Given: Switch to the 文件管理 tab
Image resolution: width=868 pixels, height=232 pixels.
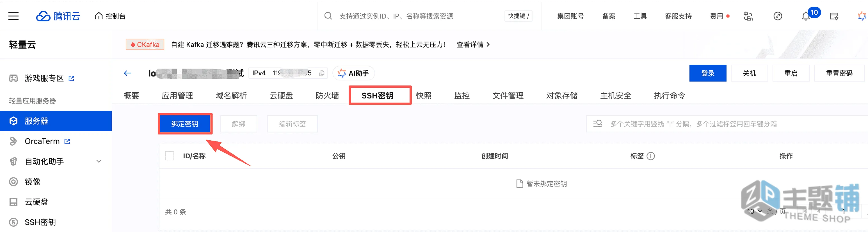Looking at the screenshot, I should pyautogui.click(x=508, y=96).
